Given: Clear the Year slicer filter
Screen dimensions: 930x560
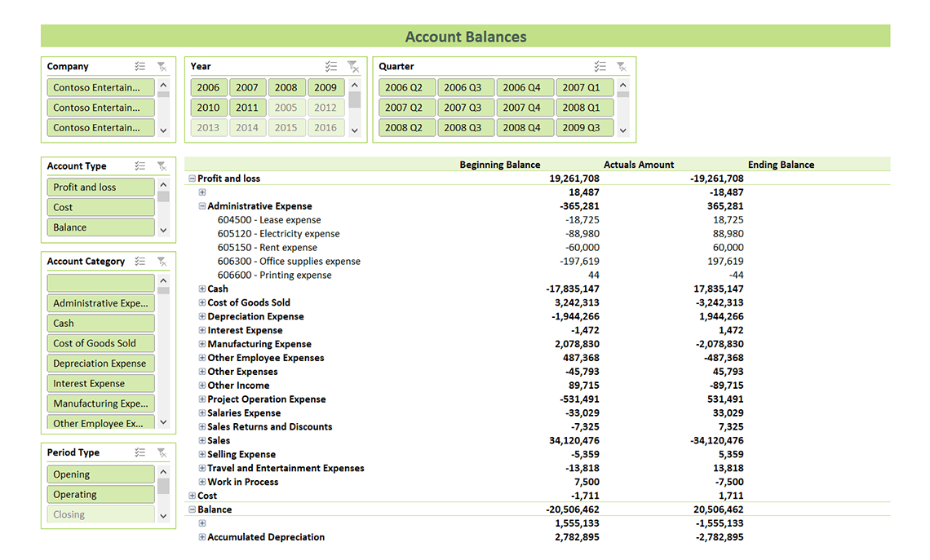Looking at the screenshot, I should [353, 66].
